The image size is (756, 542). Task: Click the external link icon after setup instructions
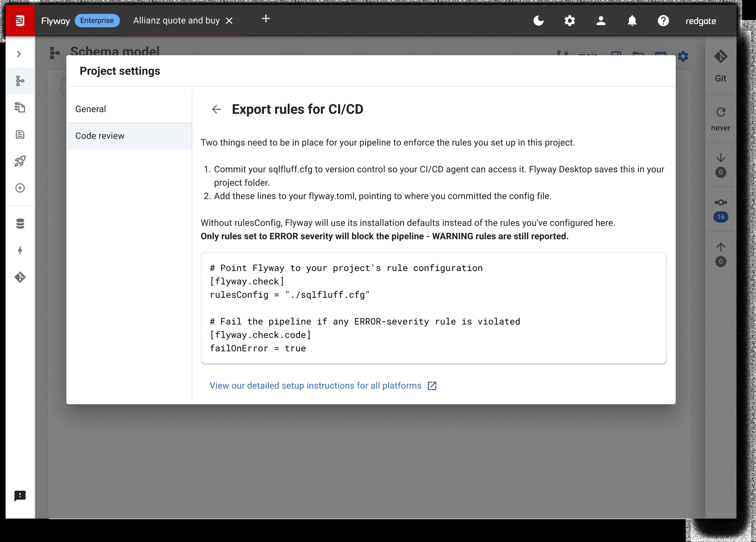pyautogui.click(x=432, y=386)
